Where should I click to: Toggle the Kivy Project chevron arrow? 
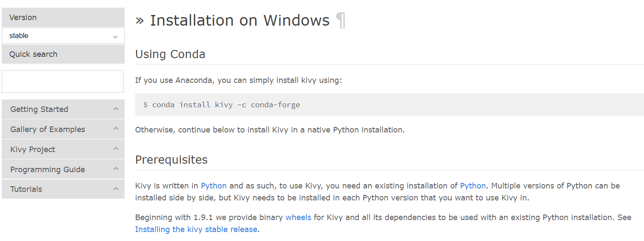coord(116,149)
